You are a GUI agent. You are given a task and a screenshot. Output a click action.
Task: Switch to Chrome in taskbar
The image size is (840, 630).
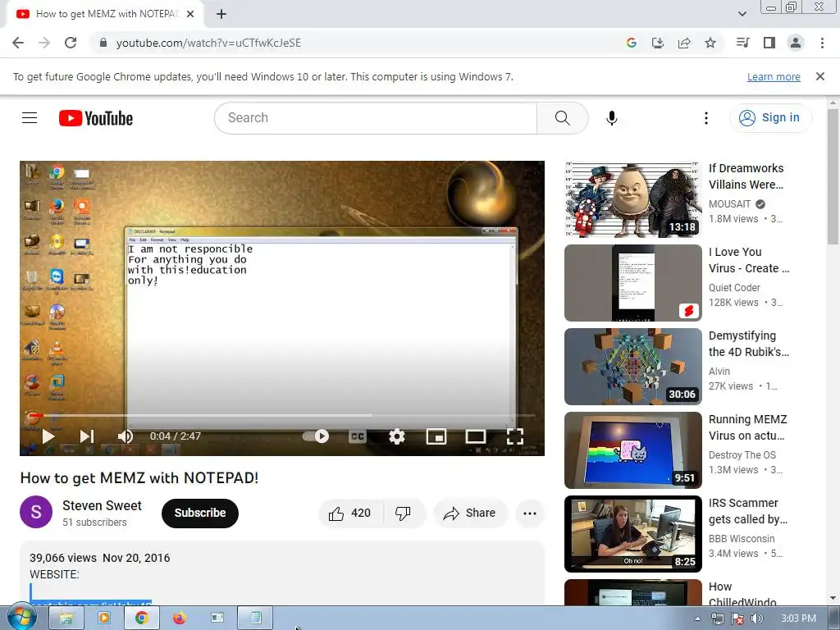[141, 619]
